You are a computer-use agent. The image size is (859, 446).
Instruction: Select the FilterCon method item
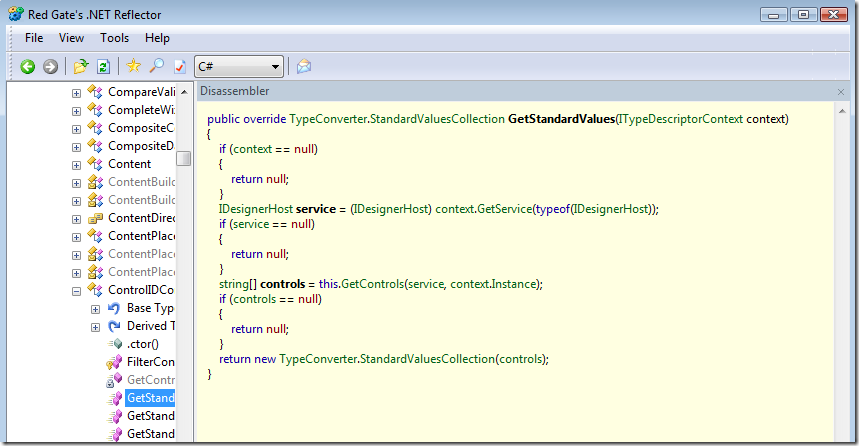coord(151,362)
